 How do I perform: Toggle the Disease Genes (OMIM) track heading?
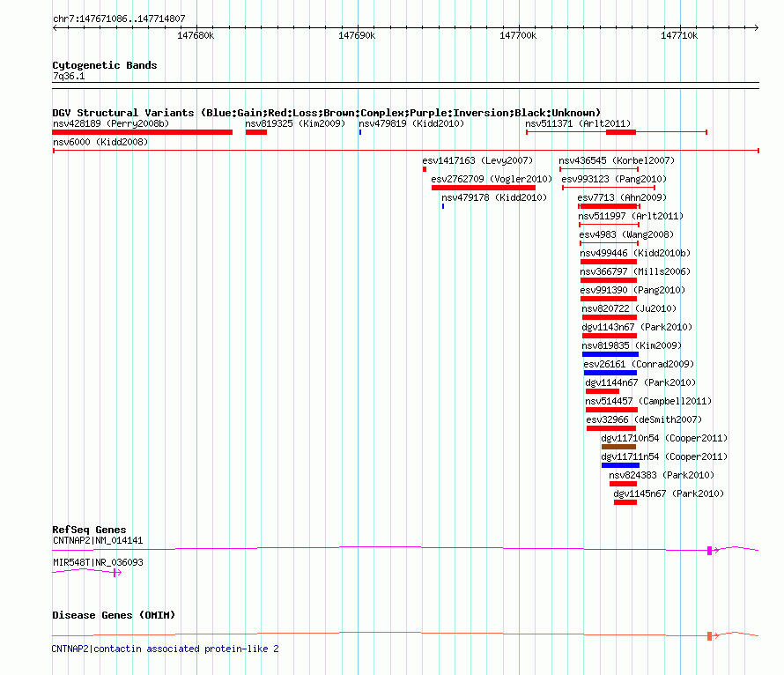pos(114,615)
